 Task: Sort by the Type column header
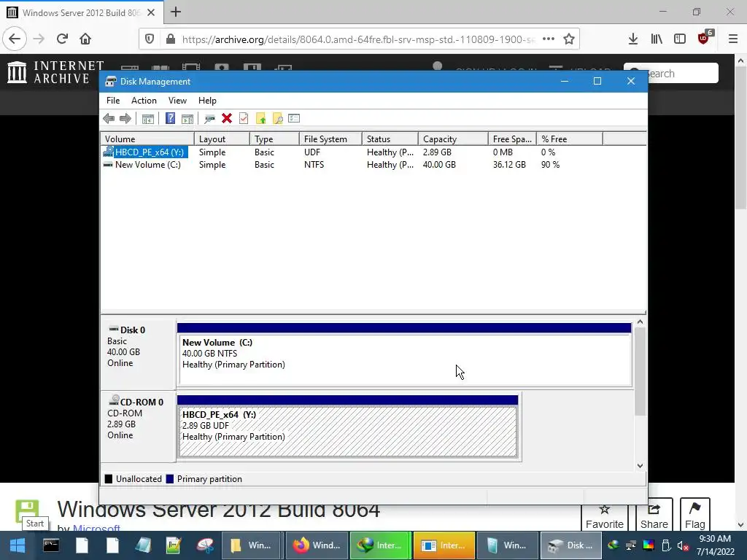[274, 139]
